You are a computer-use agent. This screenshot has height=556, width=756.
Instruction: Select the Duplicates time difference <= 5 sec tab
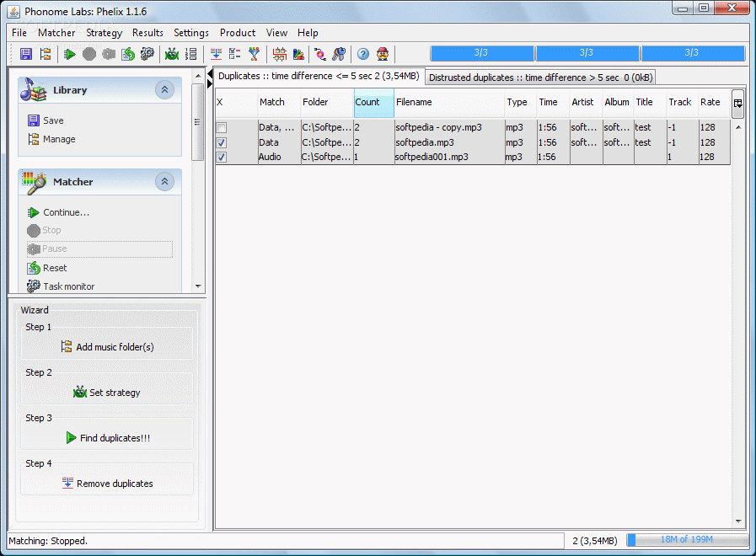[x=319, y=76]
